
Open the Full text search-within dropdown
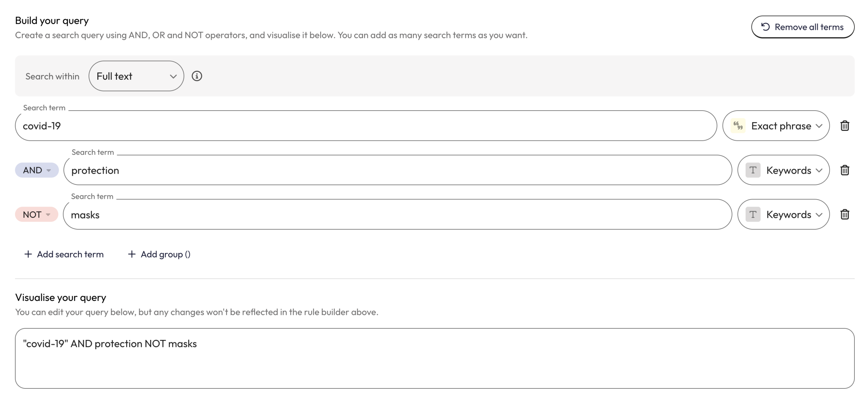(x=136, y=76)
